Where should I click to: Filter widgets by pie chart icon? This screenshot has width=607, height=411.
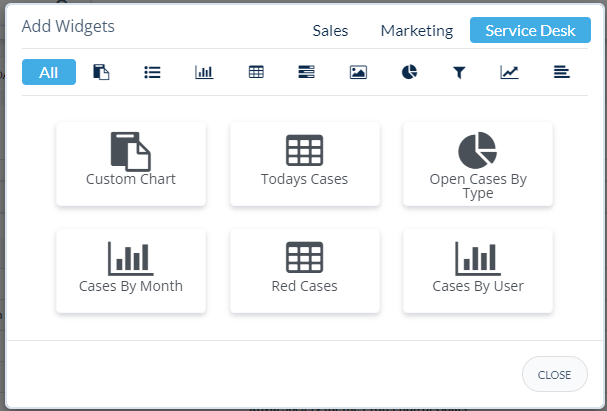click(409, 72)
